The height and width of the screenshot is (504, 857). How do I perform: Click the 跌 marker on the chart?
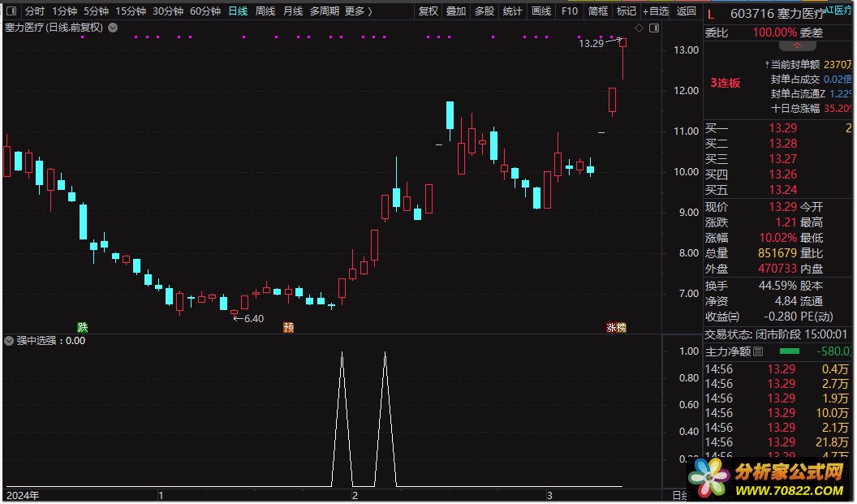tap(83, 327)
